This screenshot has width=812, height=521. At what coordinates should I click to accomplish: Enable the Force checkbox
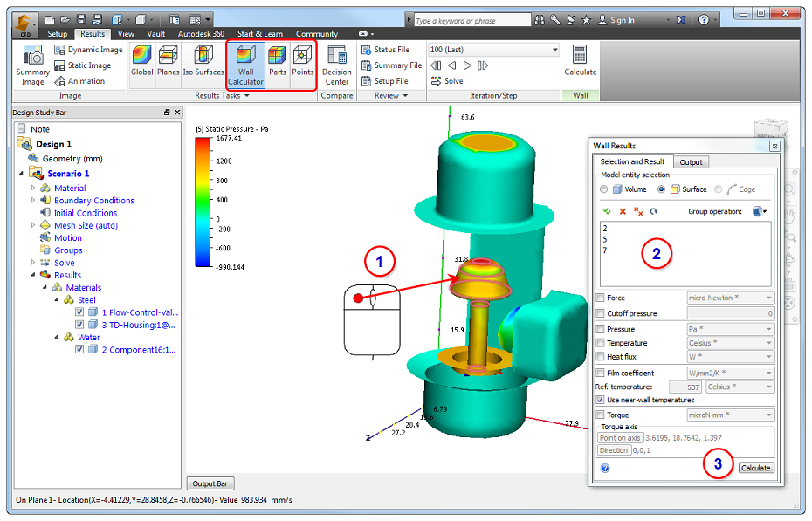600,298
